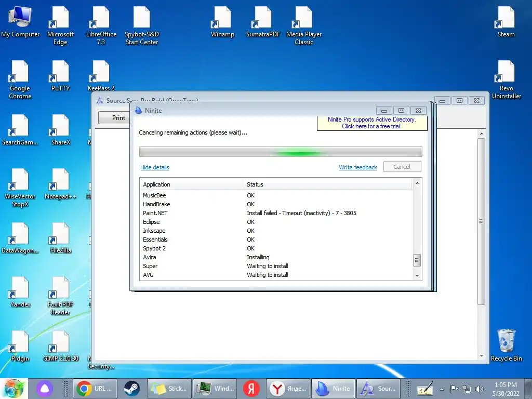Select the Pidgin desktop shortcut
The height and width of the screenshot is (399, 532).
click(20, 346)
